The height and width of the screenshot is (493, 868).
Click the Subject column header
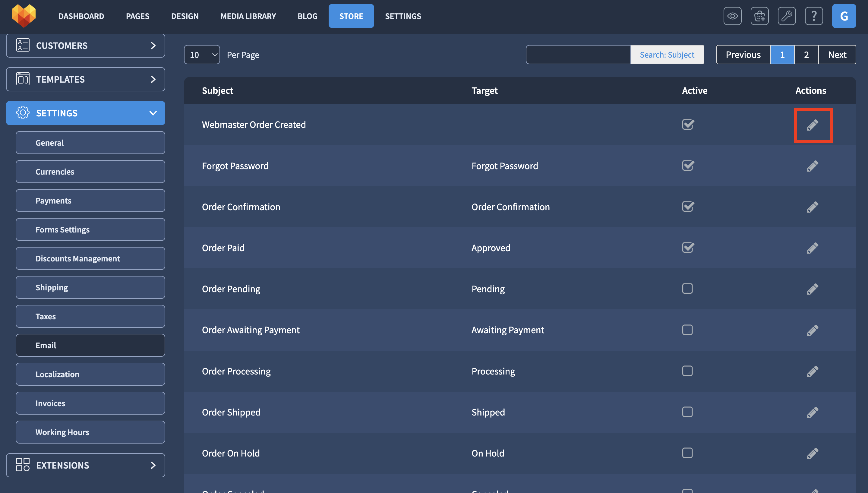[217, 90]
